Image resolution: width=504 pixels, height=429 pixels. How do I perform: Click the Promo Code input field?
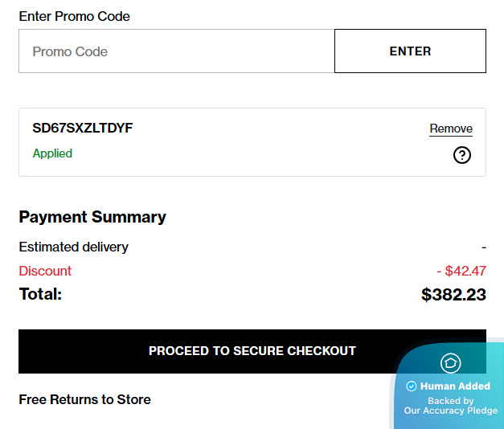pyautogui.click(x=177, y=51)
